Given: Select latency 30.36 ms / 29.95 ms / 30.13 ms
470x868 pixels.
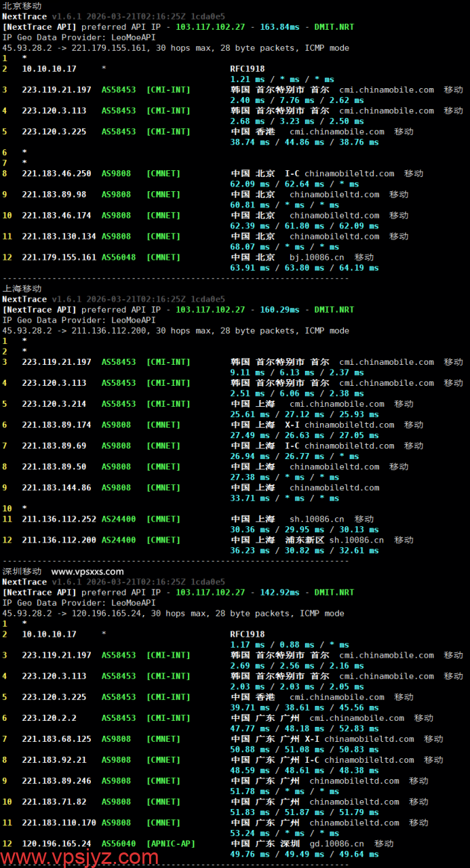Looking at the screenshot, I should point(305,530).
